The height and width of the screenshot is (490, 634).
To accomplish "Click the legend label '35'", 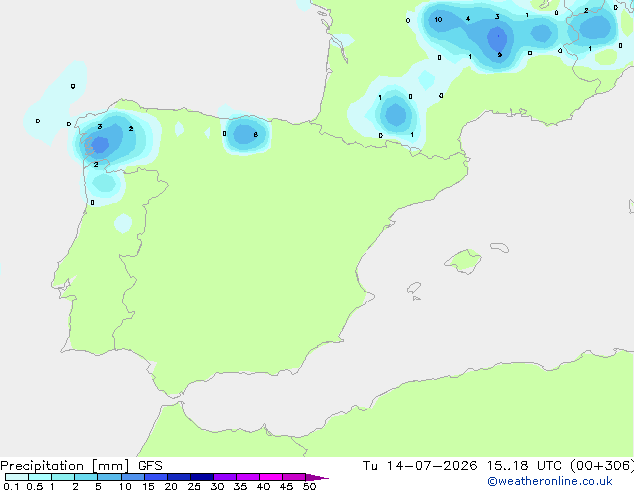I will click(240, 486).
